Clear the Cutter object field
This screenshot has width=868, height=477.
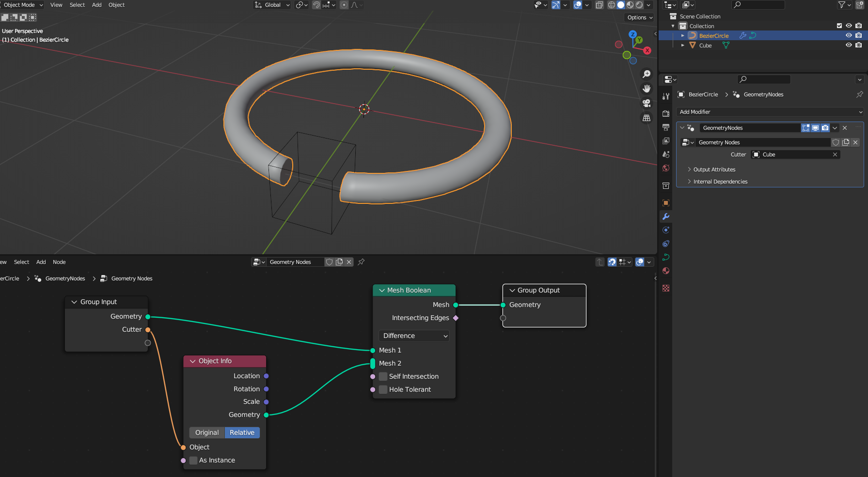coord(835,154)
